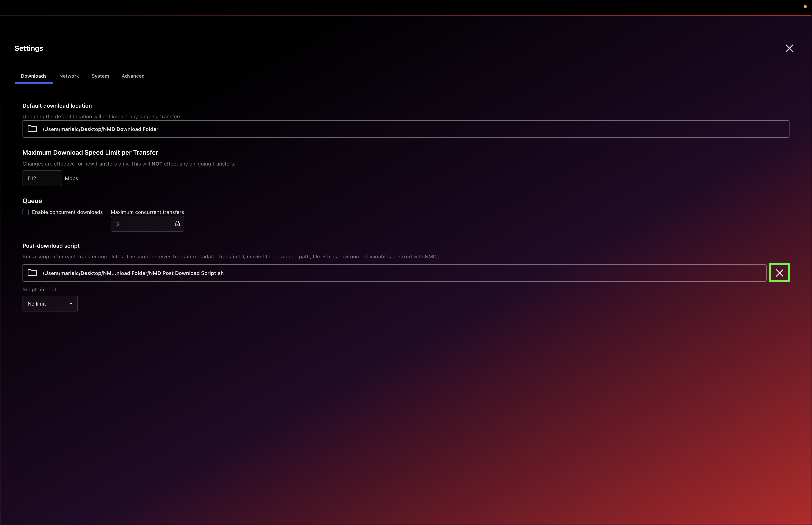
Task: Open folder picker for default download location
Action: [x=32, y=129]
